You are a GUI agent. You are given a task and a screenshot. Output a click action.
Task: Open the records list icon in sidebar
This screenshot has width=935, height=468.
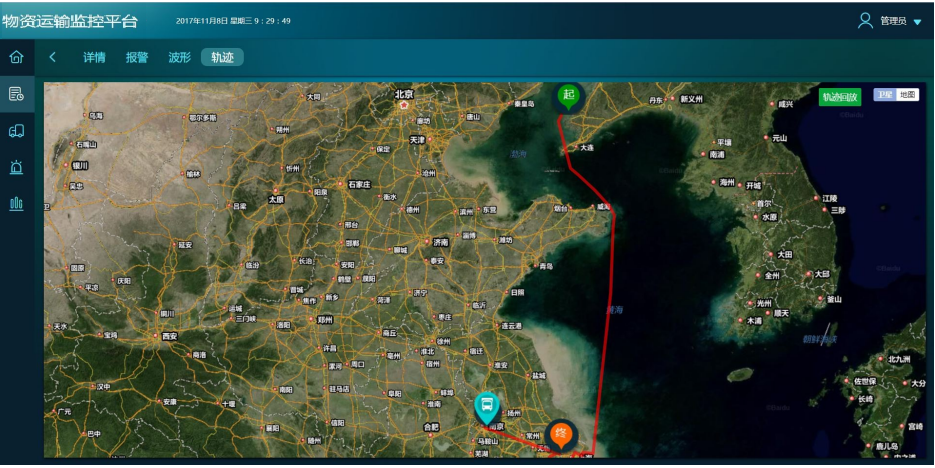pos(16,94)
